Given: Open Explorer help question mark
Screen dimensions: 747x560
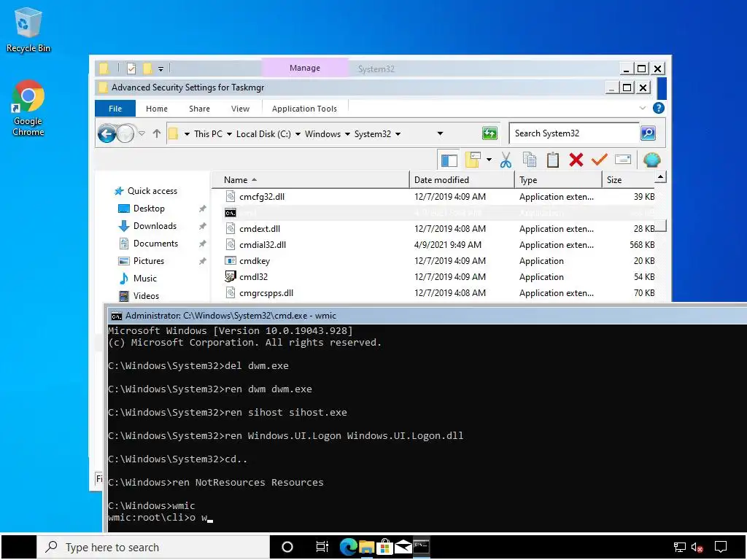Looking at the screenshot, I should tap(659, 108).
